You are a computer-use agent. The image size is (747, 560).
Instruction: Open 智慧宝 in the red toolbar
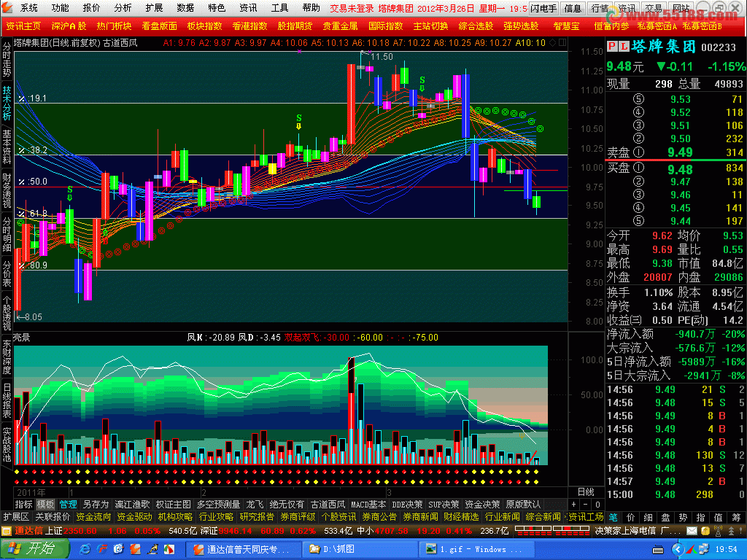pos(566,26)
